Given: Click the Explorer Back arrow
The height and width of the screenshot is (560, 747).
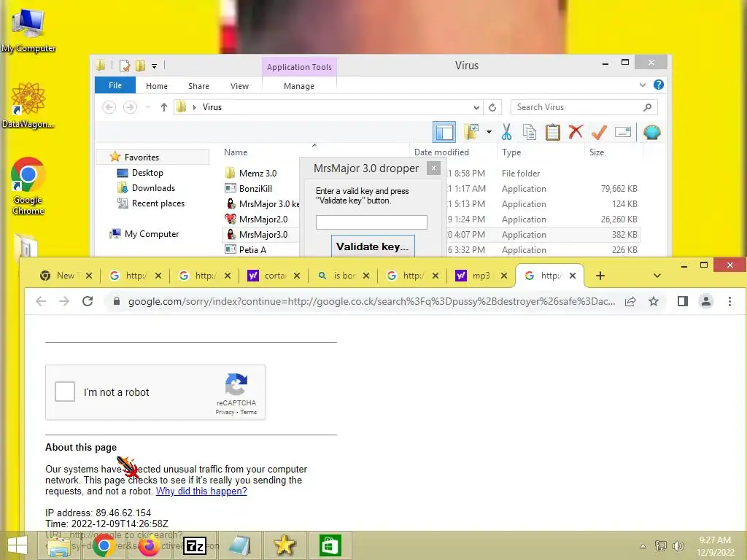Looking at the screenshot, I should point(109,107).
